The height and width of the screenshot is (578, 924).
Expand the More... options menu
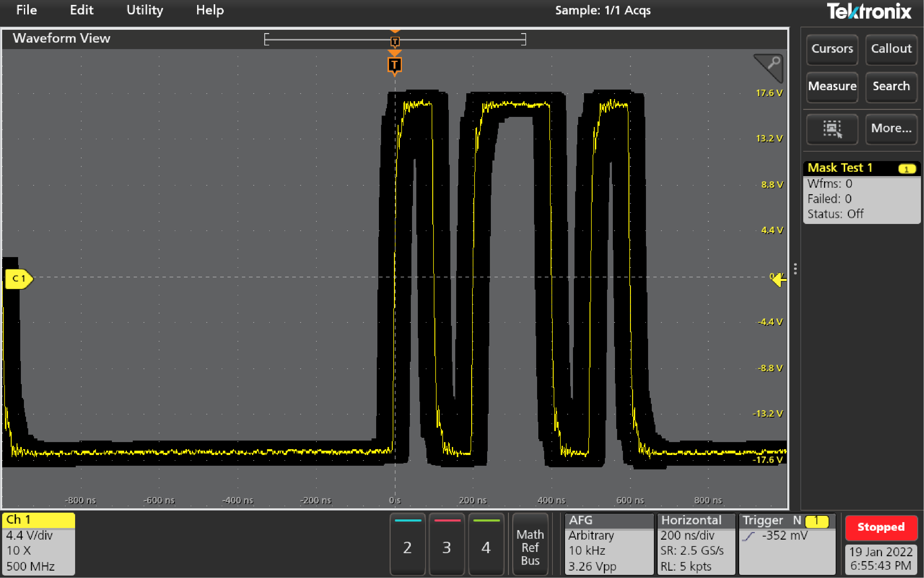[x=891, y=129]
